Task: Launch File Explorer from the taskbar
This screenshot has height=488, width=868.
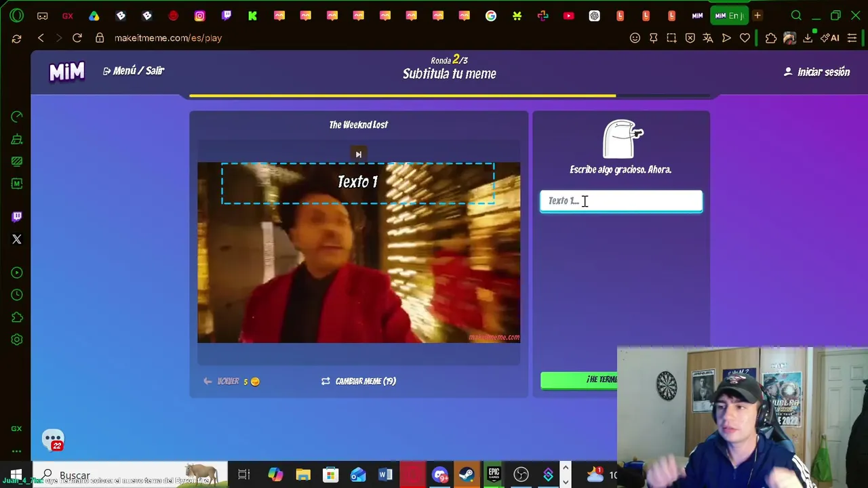Action: click(303, 475)
